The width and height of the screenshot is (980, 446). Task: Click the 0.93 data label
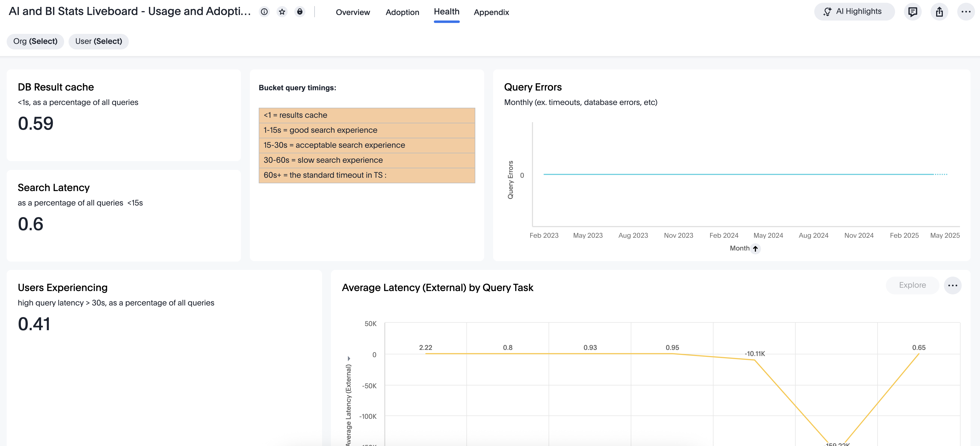[x=590, y=348]
